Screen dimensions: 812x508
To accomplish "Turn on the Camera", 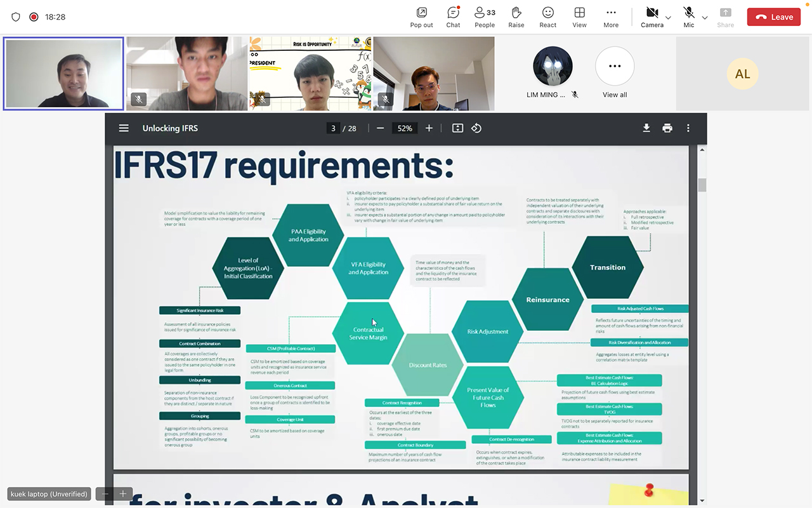I will [x=652, y=17].
